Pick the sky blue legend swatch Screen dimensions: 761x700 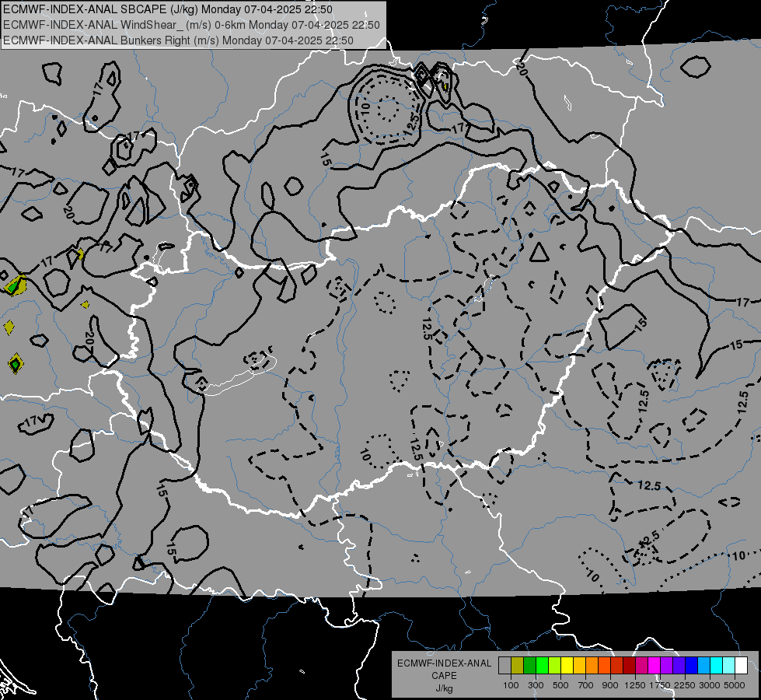coord(703,666)
